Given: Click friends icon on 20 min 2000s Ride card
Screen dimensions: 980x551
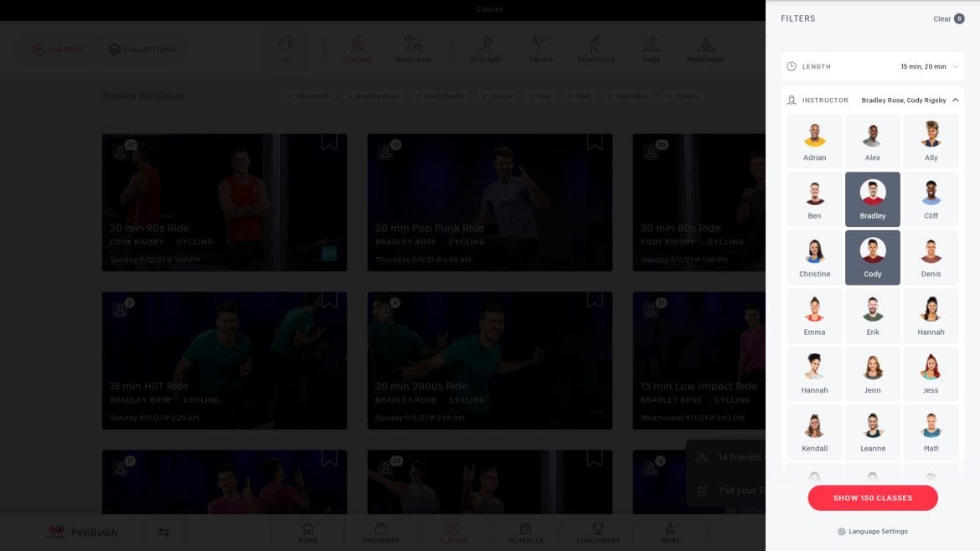Looking at the screenshot, I should (385, 309).
